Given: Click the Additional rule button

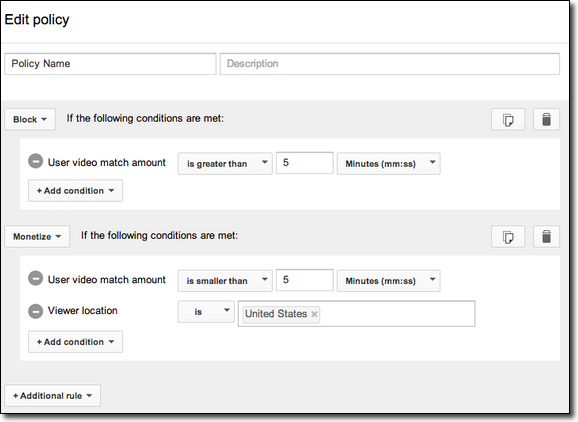Looking at the screenshot, I should pos(52,396).
